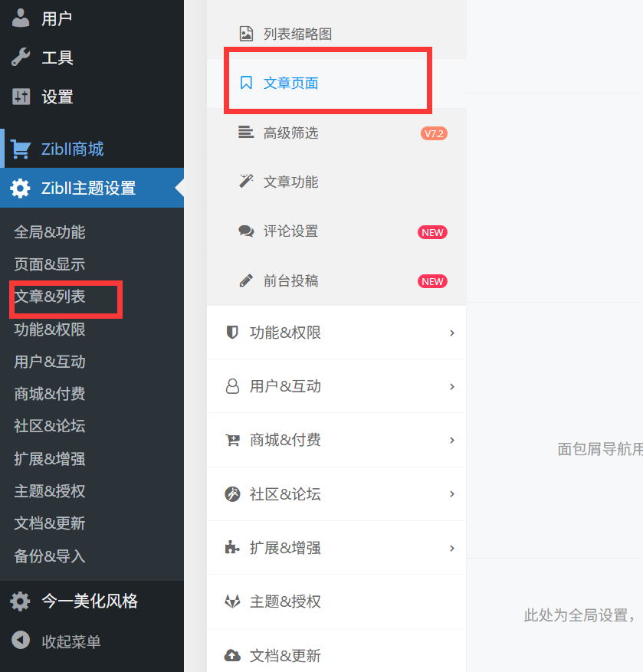Click the 设置 sliders icon

pyautogui.click(x=21, y=97)
